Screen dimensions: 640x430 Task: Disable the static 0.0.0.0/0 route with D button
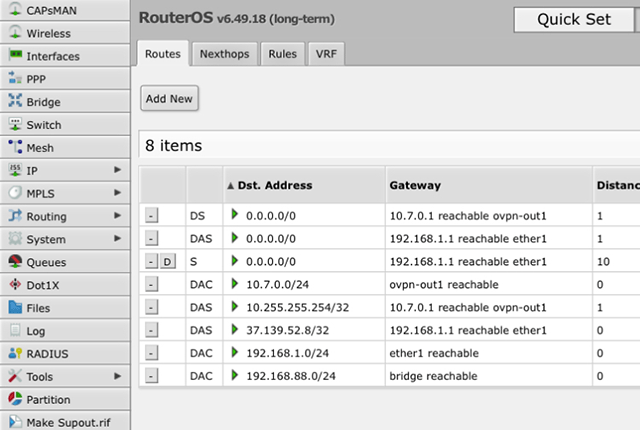pos(168,261)
